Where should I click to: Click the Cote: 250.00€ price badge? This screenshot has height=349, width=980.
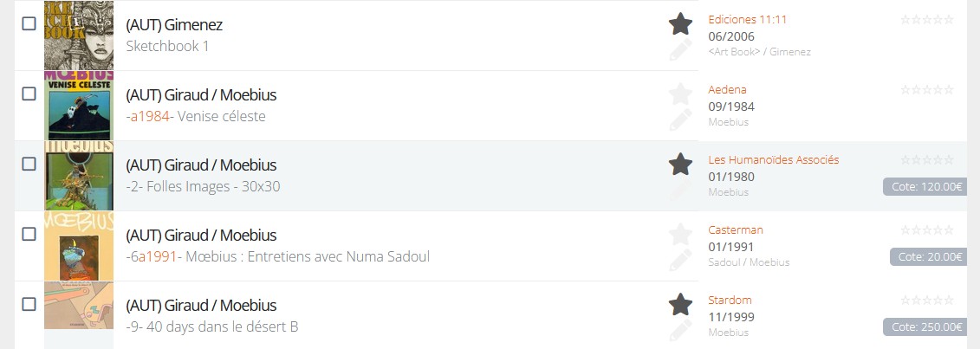tap(924, 327)
